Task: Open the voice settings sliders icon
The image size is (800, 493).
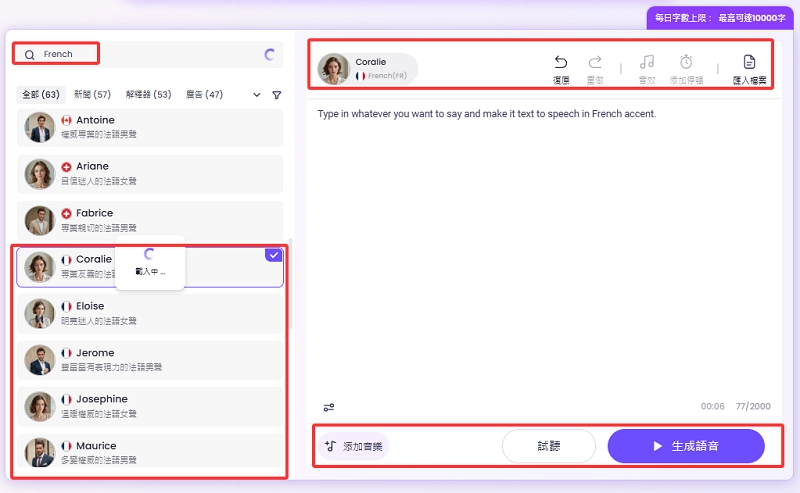Action: (329, 407)
